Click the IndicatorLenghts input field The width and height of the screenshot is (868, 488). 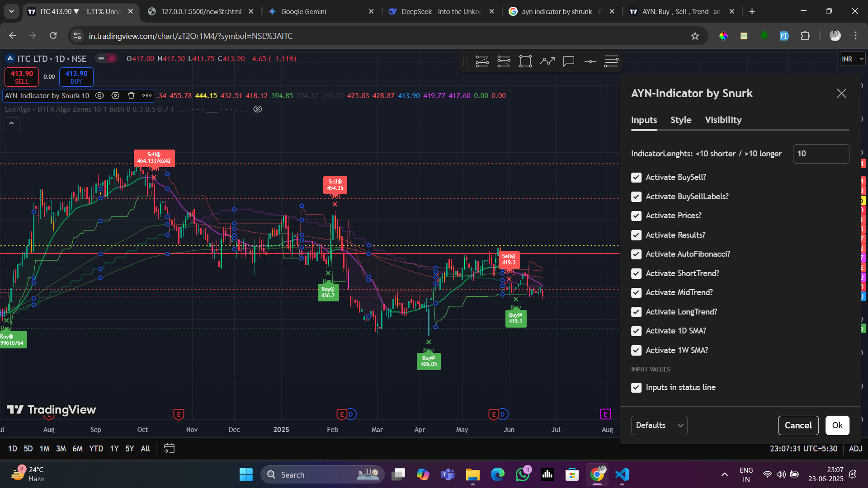pos(821,154)
